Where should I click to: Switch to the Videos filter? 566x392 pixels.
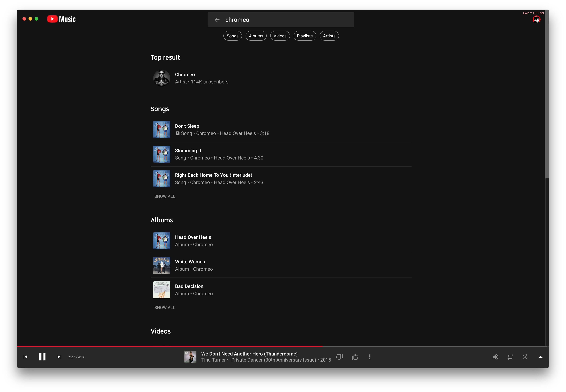[280, 36]
